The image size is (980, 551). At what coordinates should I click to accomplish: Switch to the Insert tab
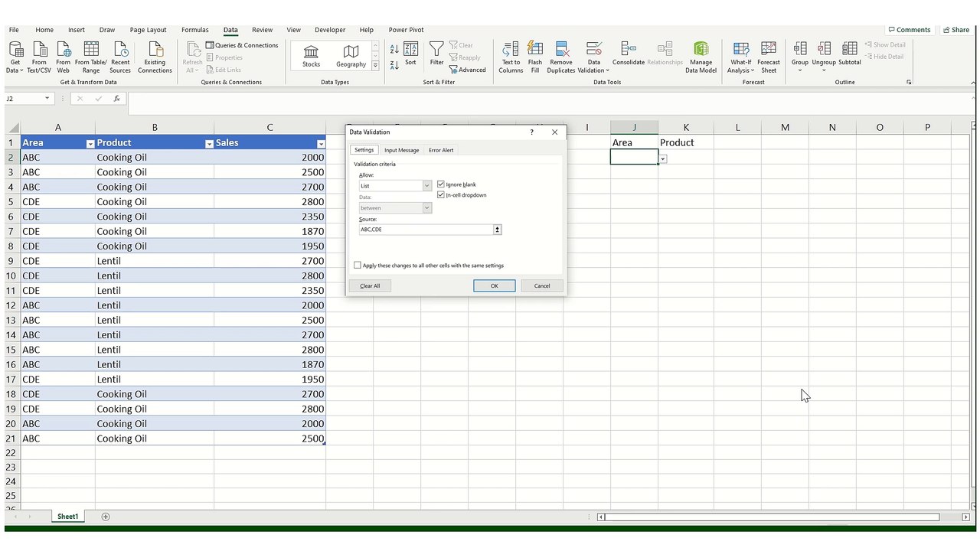pos(77,30)
